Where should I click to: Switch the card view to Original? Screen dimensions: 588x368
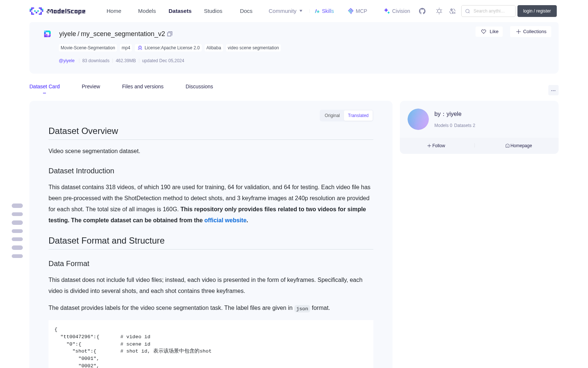pos(332,116)
